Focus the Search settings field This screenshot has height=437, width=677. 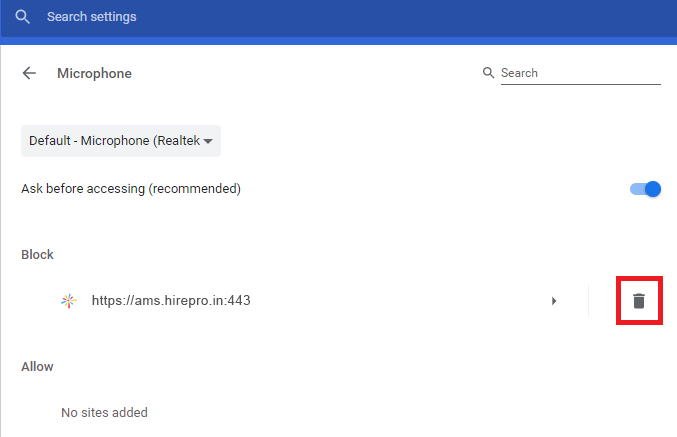coord(200,17)
